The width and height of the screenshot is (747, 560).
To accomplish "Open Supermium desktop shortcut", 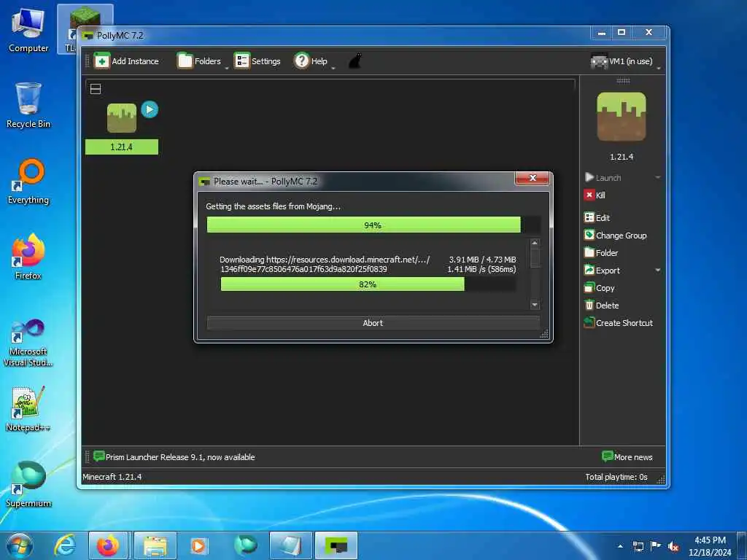I will (28, 484).
